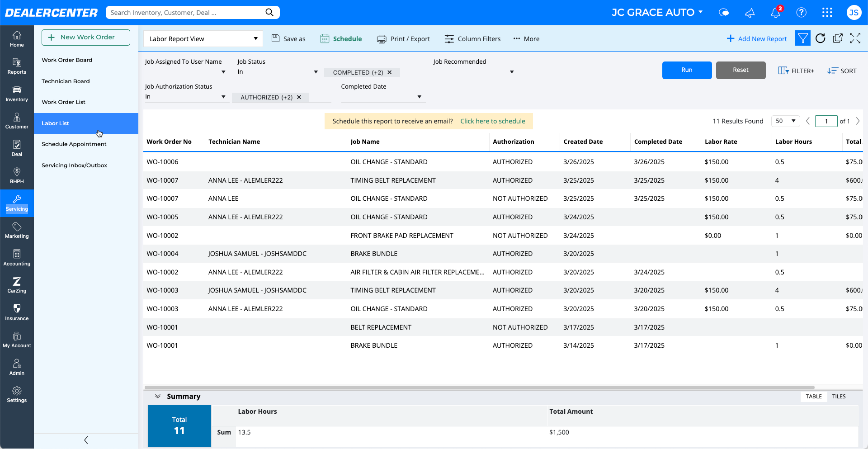Open the Customer sidebar icon
Image resolution: width=868 pixels, height=449 pixels.
point(17,121)
